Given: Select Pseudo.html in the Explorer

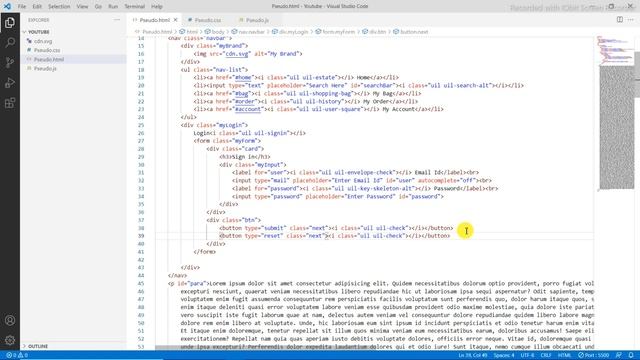Looking at the screenshot, I should click(x=49, y=59).
